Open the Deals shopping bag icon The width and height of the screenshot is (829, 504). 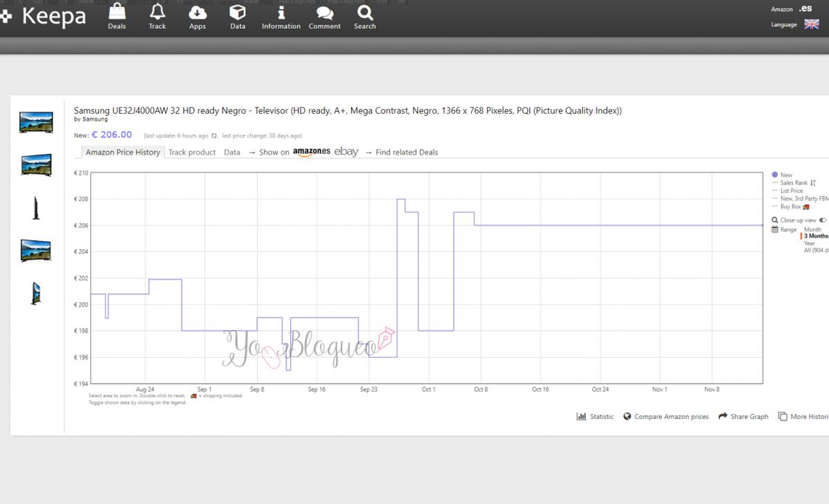coord(117,12)
